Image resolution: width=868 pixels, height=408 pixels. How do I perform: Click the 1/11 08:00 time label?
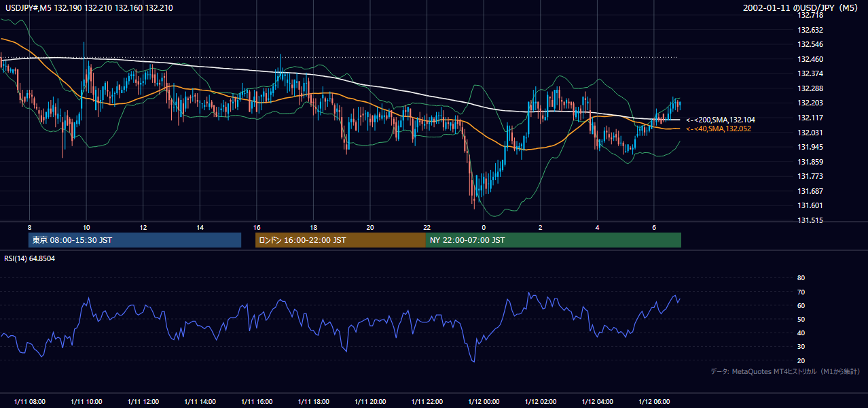pos(29,402)
